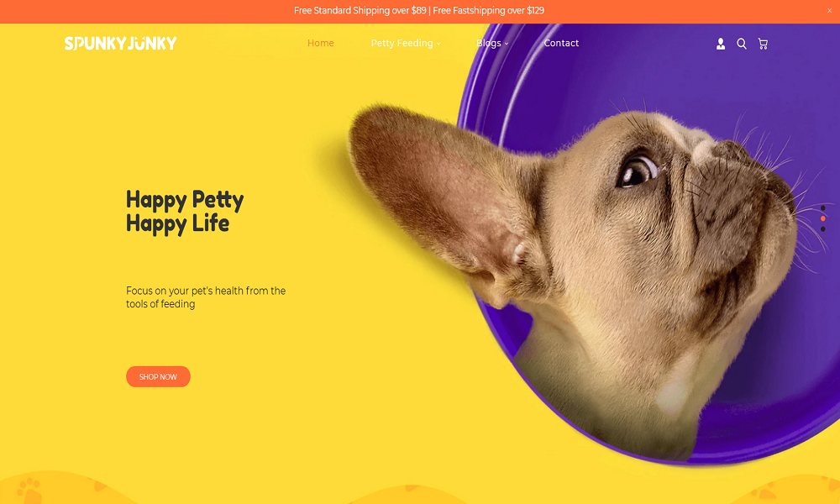Open the Blogs menu item
840x504 pixels.
[489, 44]
